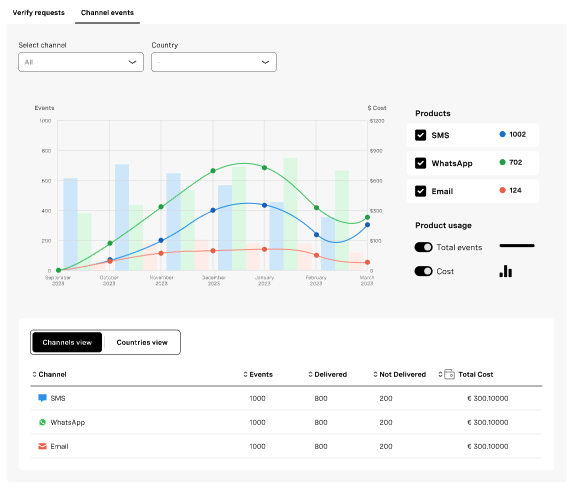Click the chevron arrow in Country dropdown
The height and width of the screenshot is (492, 571).
click(x=265, y=62)
